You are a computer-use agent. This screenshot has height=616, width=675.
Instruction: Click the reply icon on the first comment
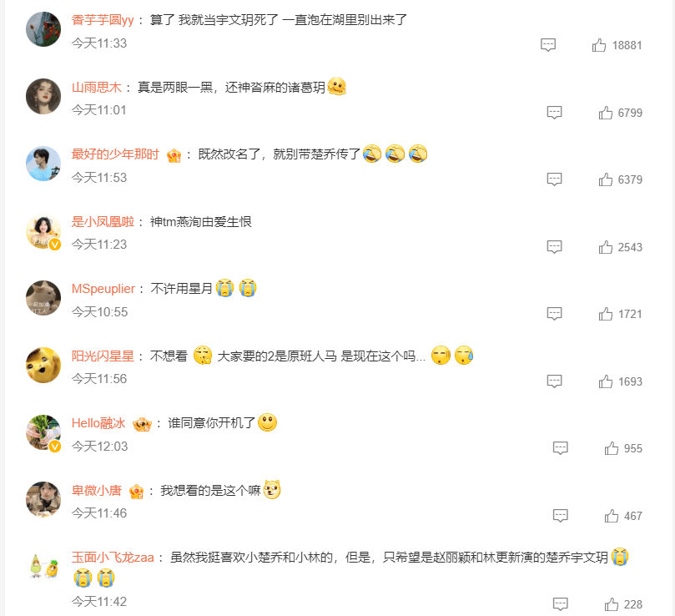pos(548,45)
